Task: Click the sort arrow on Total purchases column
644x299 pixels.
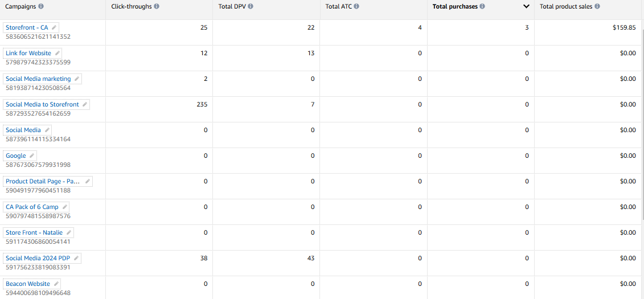Action: click(526, 7)
